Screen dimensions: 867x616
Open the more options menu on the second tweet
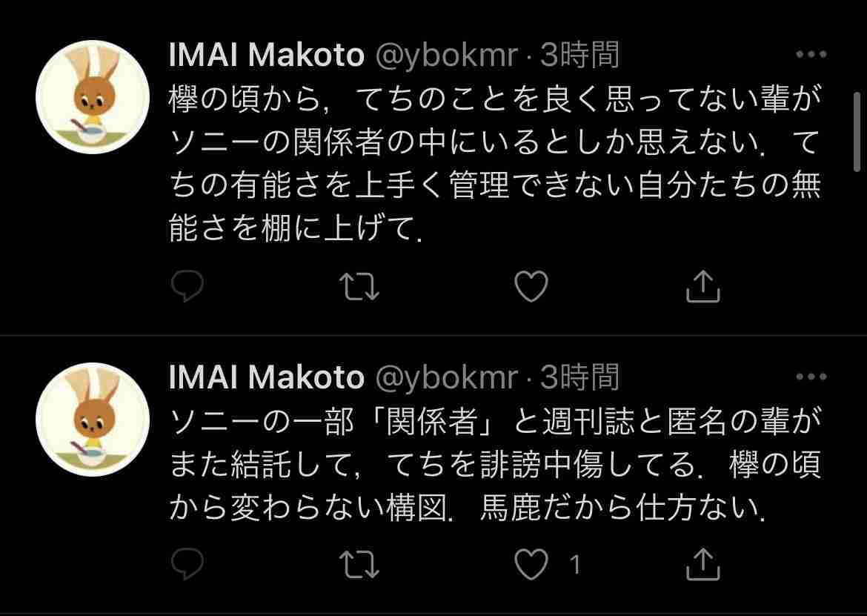point(811,377)
